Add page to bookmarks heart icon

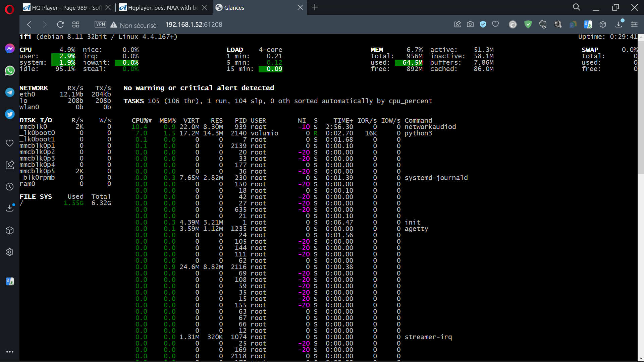pyautogui.click(x=495, y=24)
